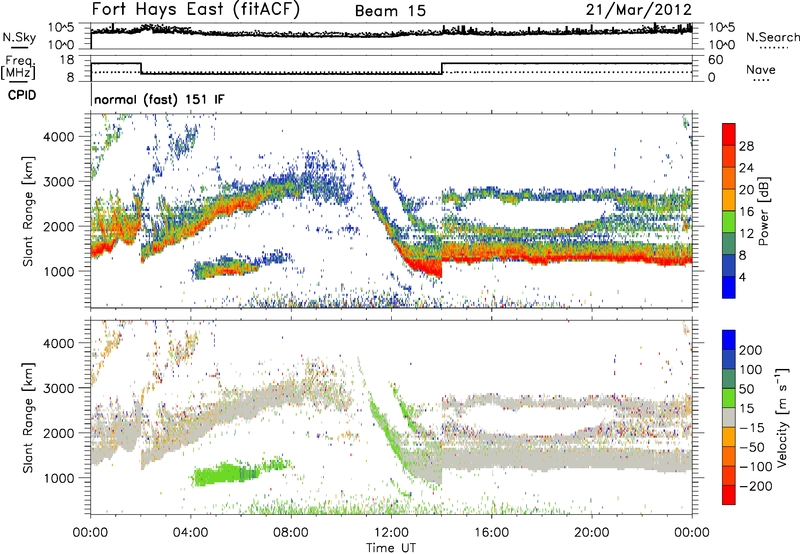Screen dimensions: 800x554
Task: Select the "Freq. [MHz]" axis label
Action: click(x=18, y=68)
